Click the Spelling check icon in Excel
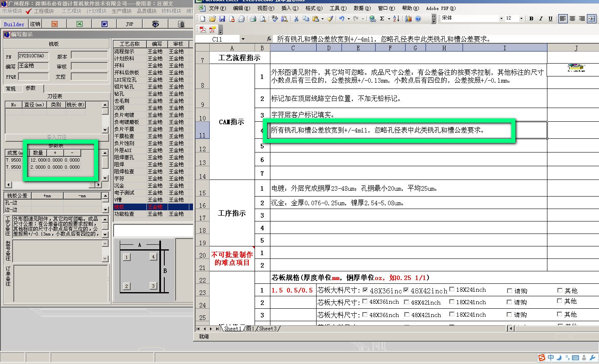Viewport: 599px width, 364px height. 275,19
